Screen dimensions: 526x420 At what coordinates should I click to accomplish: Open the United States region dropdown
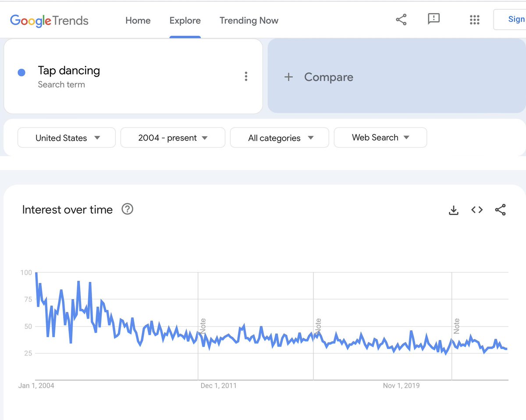66,138
